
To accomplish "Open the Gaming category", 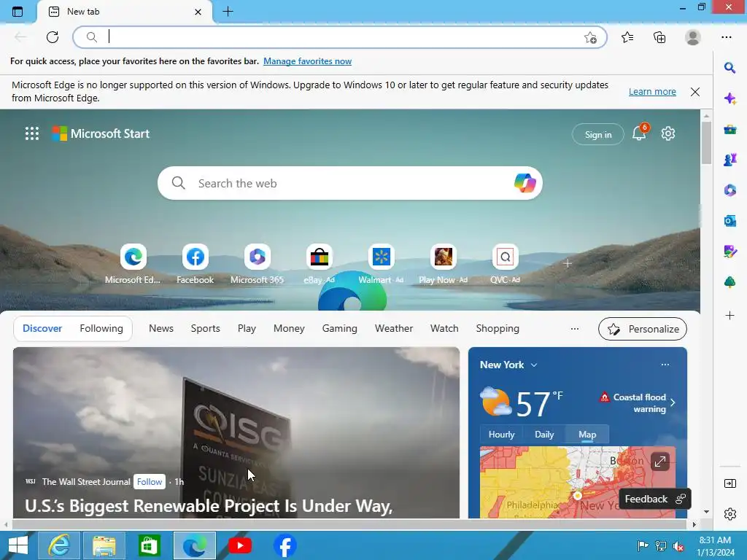I will coord(340,329).
